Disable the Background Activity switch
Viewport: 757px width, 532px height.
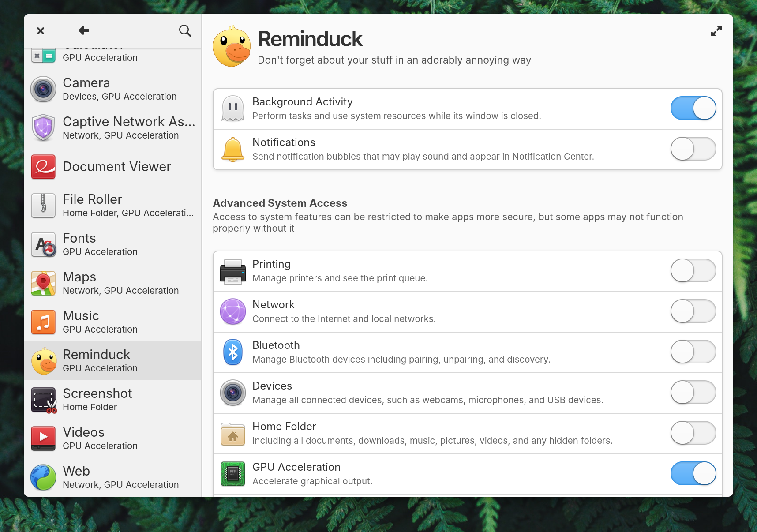pos(693,109)
